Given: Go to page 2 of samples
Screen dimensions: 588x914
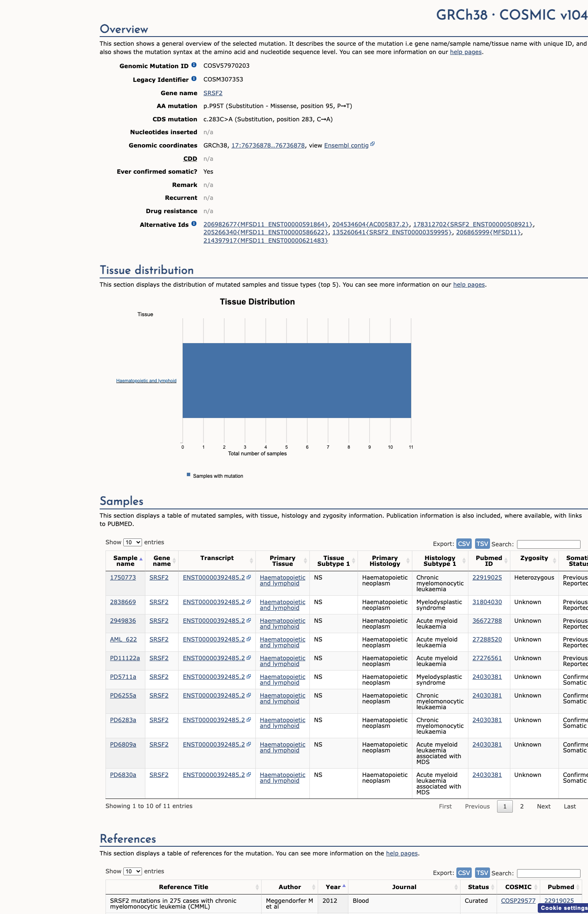Looking at the screenshot, I should click(522, 806).
